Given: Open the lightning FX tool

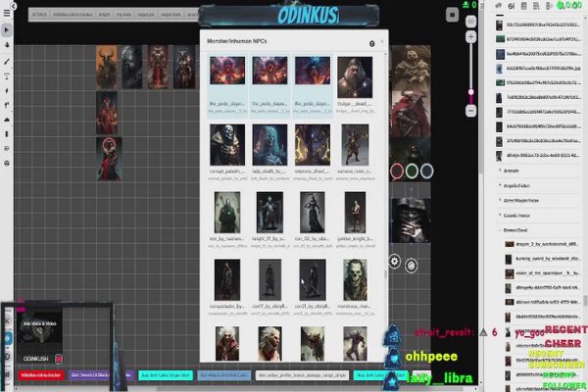Looking at the screenshot, I should 7,91.
